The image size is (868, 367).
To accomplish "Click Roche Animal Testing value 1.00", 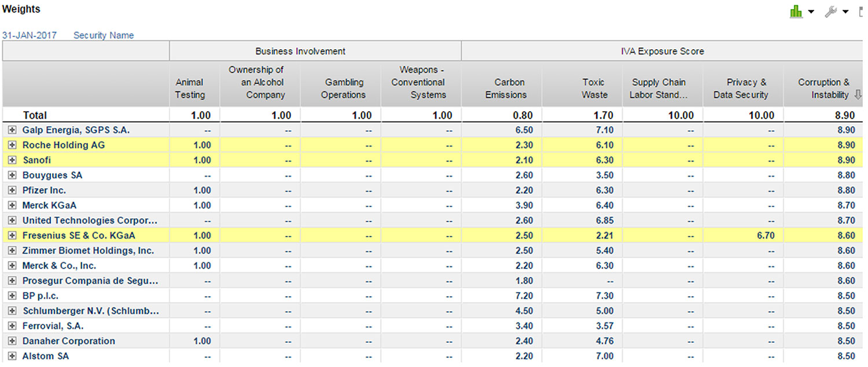I will (x=201, y=145).
